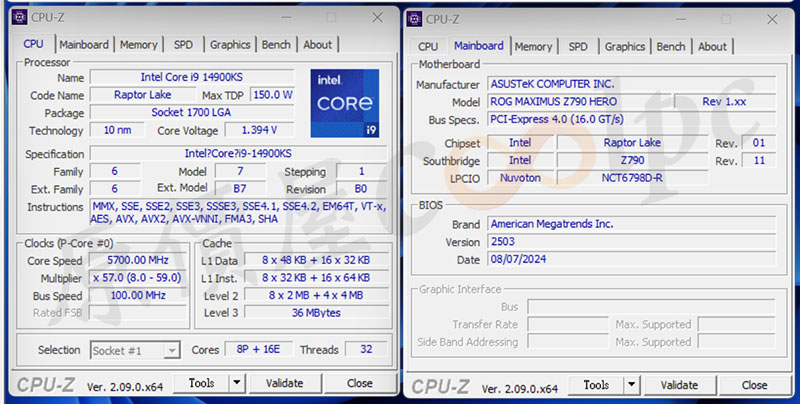
Task: Open Graphics tab in right window
Action: (624, 46)
